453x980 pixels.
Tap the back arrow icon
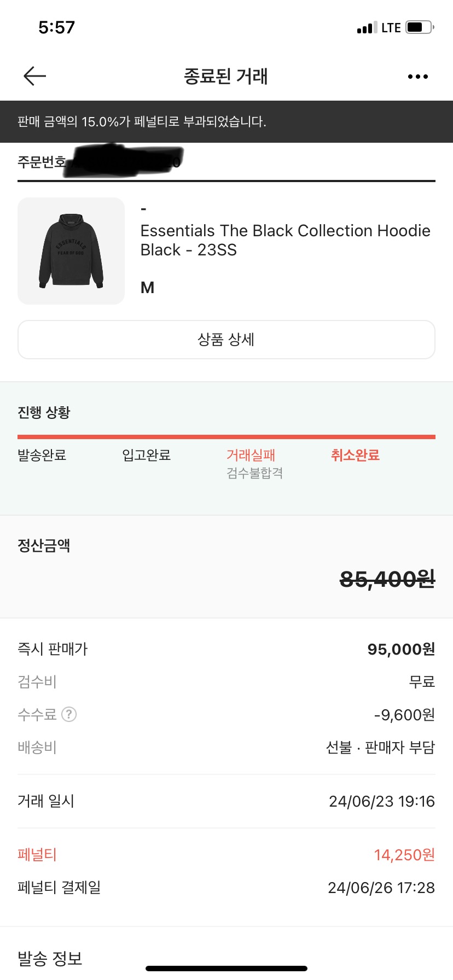(34, 76)
